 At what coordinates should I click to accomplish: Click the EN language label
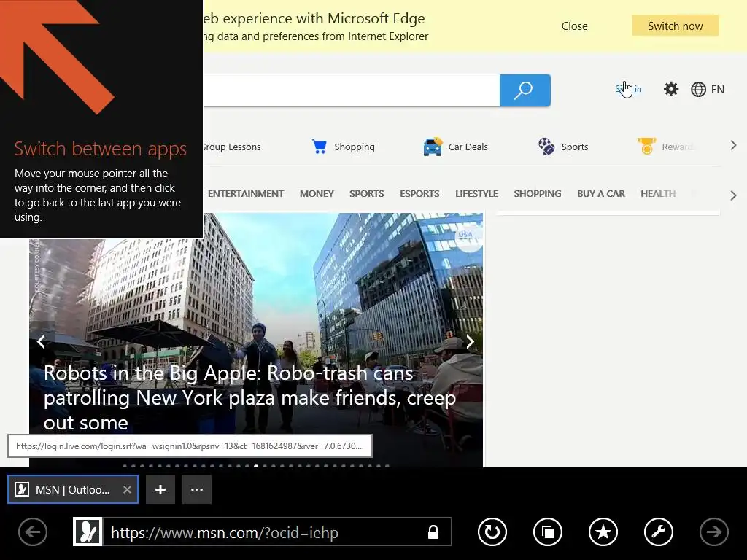click(718, 90)
